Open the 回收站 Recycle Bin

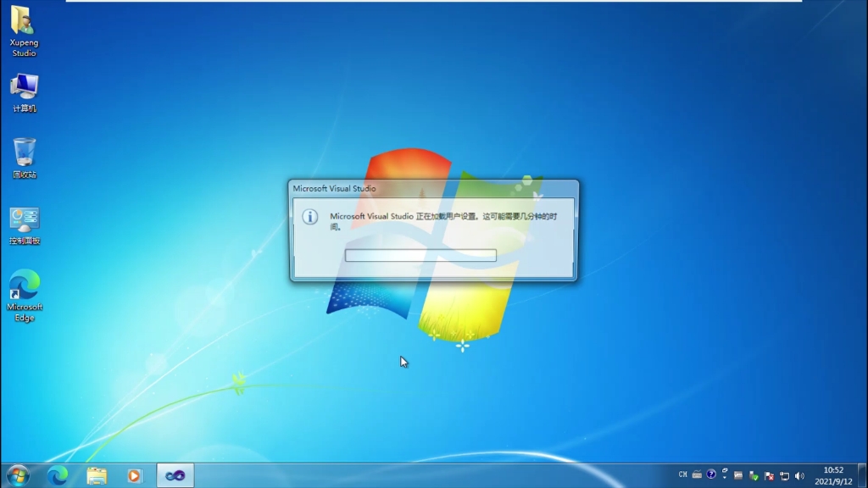(x=23, y=157)
